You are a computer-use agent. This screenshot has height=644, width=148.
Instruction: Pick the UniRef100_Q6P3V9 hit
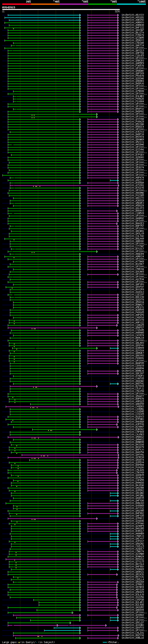coord(133,74)
